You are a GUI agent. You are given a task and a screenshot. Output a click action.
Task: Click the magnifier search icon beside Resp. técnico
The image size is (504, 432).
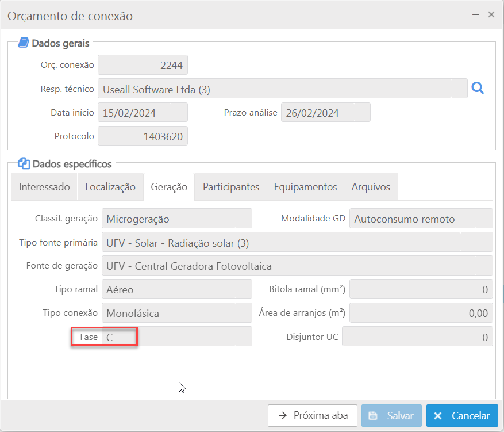point(478,88)
